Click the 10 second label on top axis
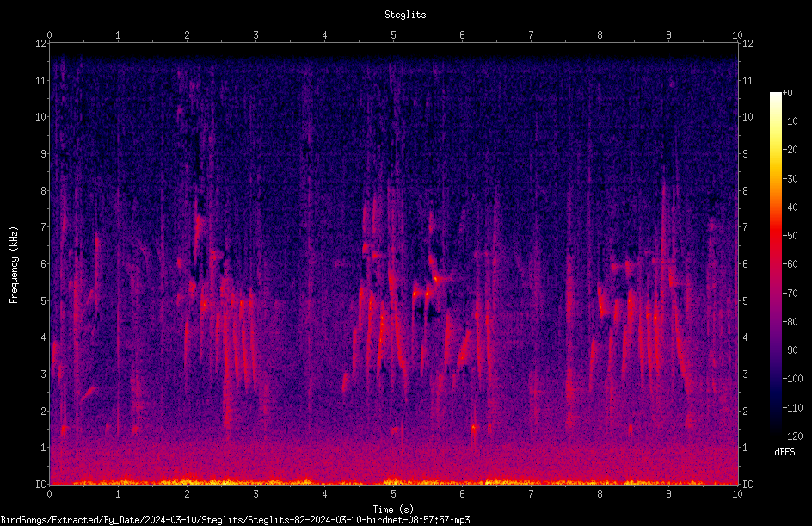 click(737, 34)
